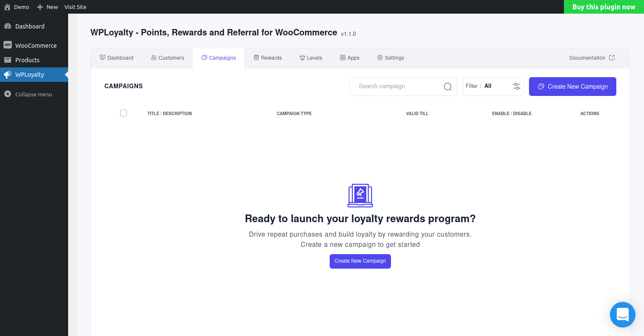Go to the Rewards tab
644x336 pixels.
[x=268, y=58]
